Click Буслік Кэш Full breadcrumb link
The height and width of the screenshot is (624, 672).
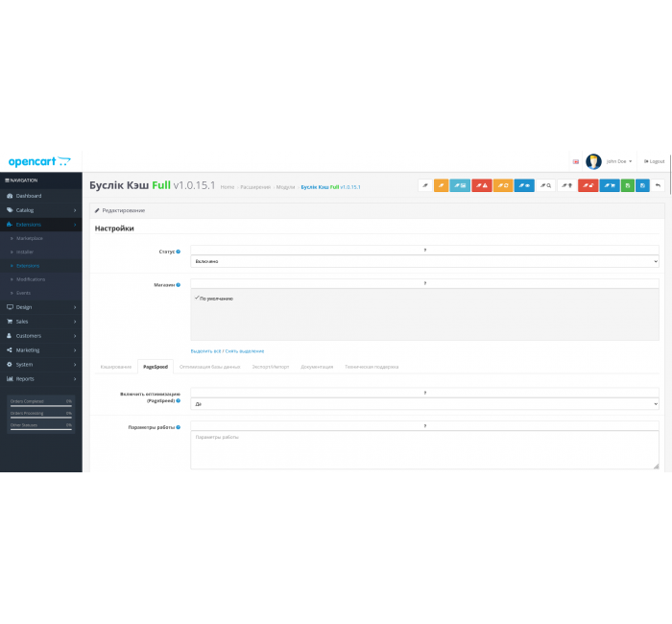[x=330, y=187]
